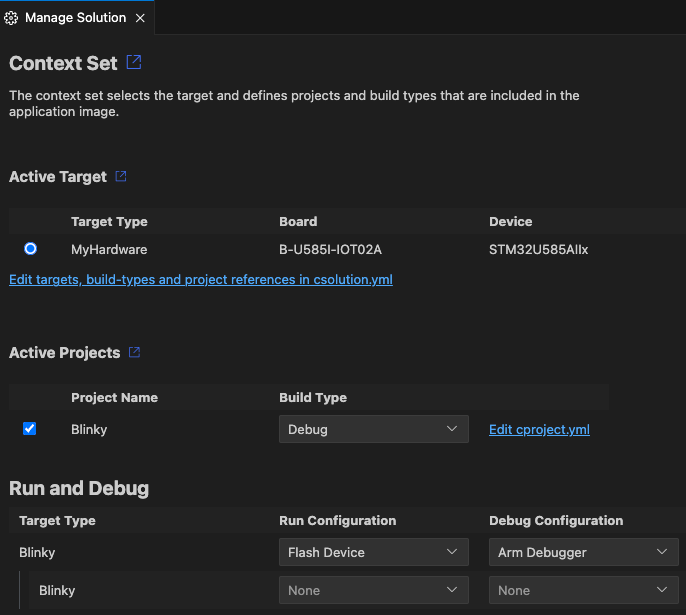
Task: Click the Build Type column header
Action: [x=313, y=397]
